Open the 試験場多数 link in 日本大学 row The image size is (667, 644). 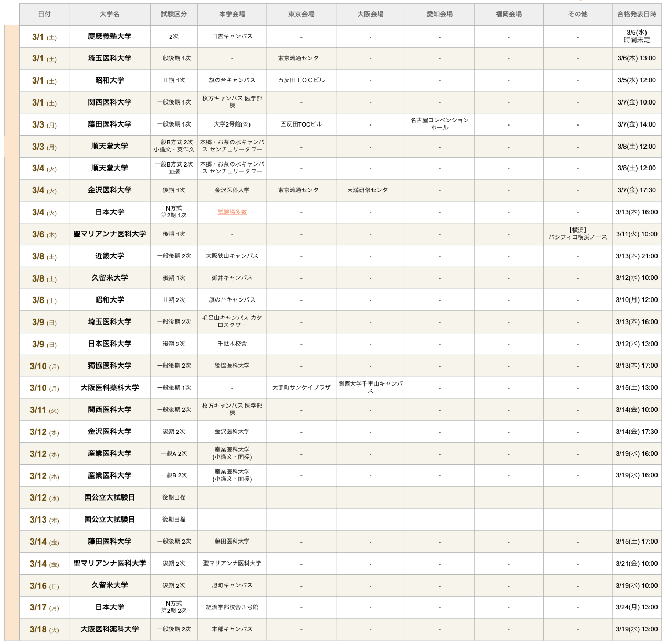232,212
